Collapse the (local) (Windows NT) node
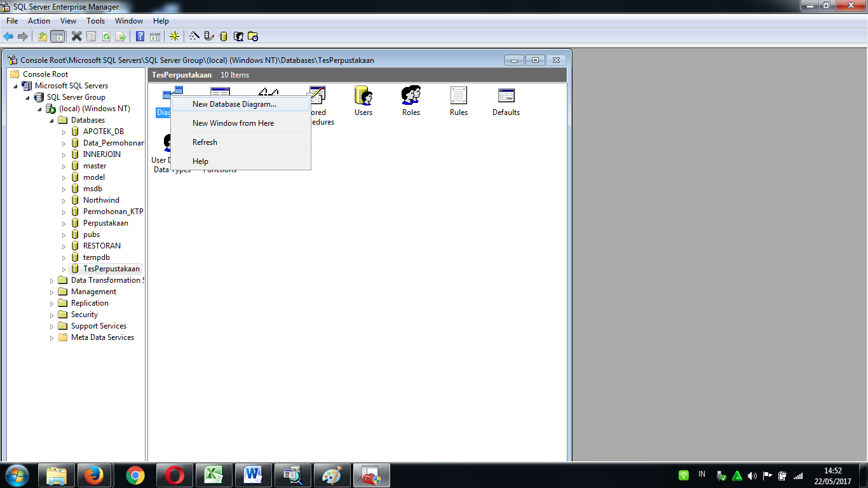Viewport: 868px width, 488px height. coord(39,109)
